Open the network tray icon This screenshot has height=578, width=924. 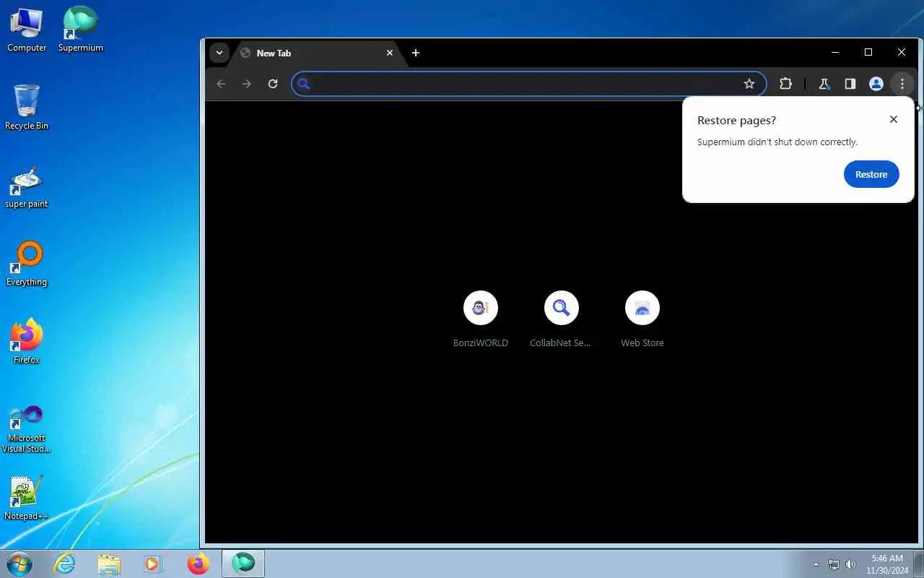[x=834, y=564]
